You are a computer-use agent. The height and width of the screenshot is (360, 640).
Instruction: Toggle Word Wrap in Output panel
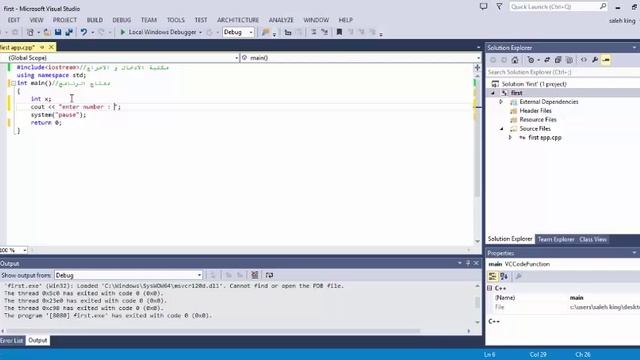pyautogui.click(x=269, y=275)
